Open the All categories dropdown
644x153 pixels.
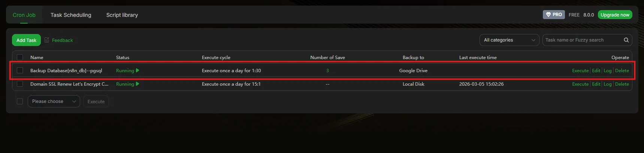point(509,40)
